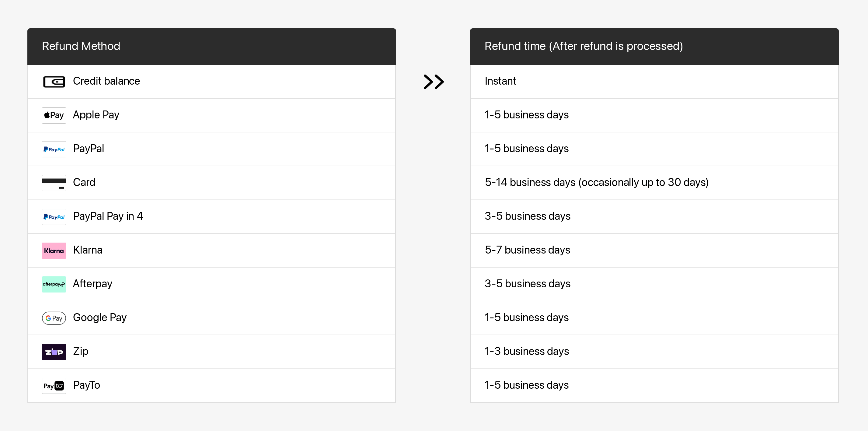The width and height of the screenshot is (868, 431).
Task: Click the mint Afterpay logo
Action: (54, 284)
